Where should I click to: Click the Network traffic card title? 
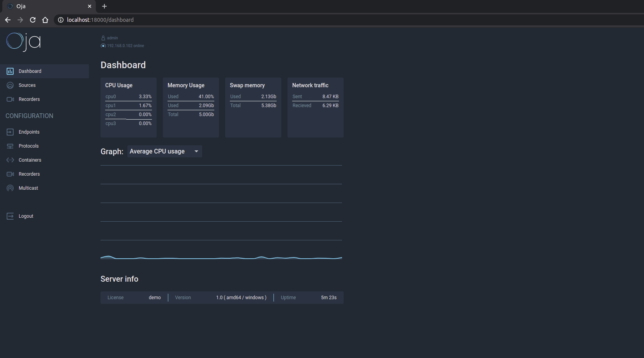[x=310, y=85]
